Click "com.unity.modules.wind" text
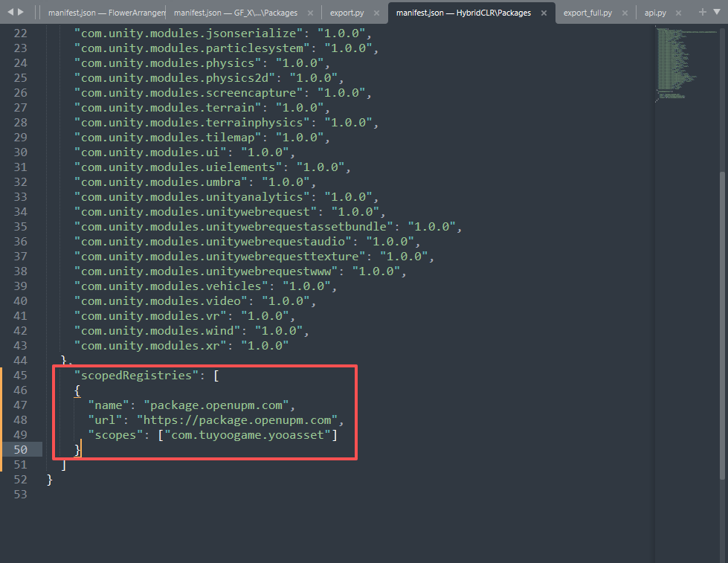 pos(158,331)
